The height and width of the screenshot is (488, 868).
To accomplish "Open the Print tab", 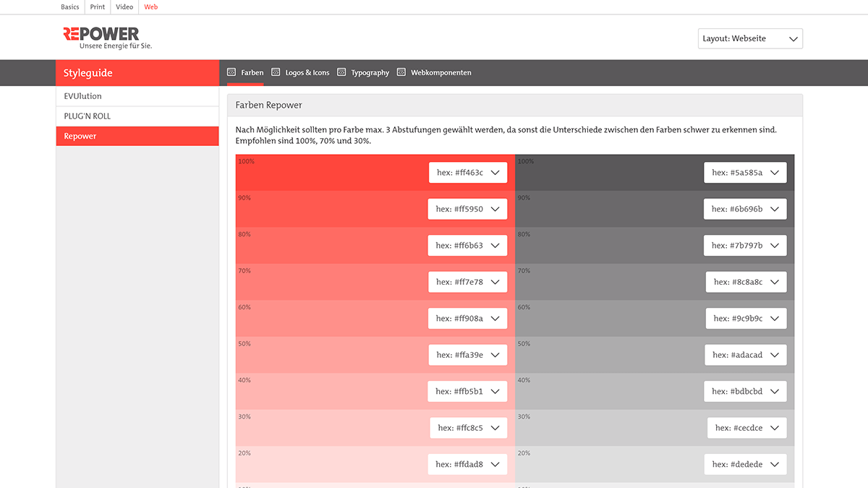I will [97, 7].
